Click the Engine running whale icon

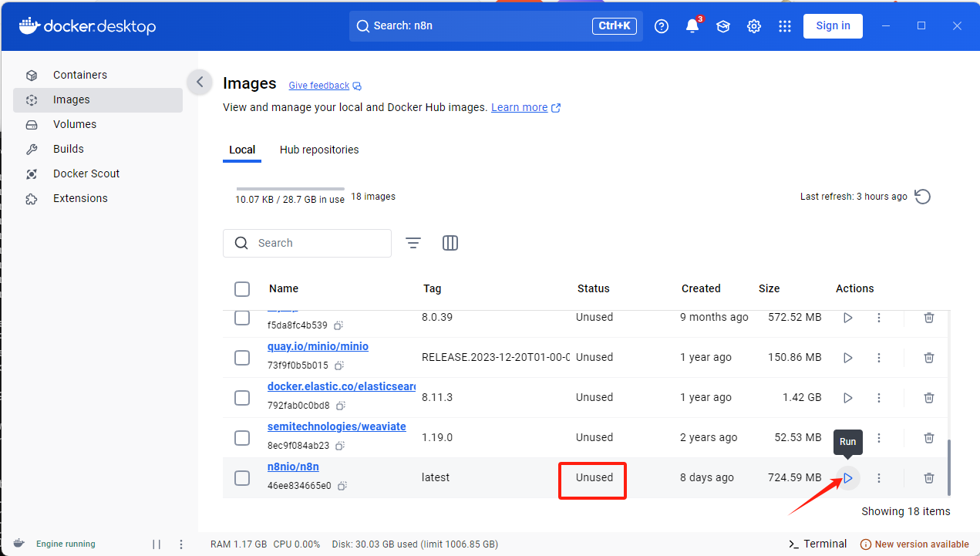19,544
